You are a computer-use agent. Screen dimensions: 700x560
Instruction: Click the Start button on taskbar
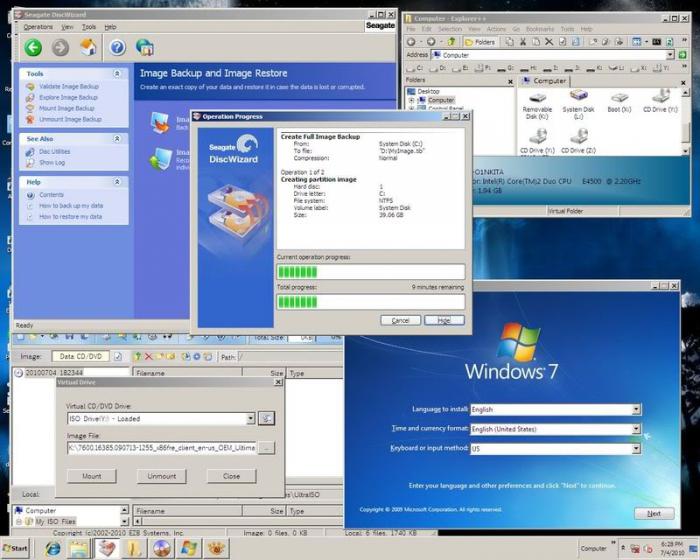tap(15, 548)
